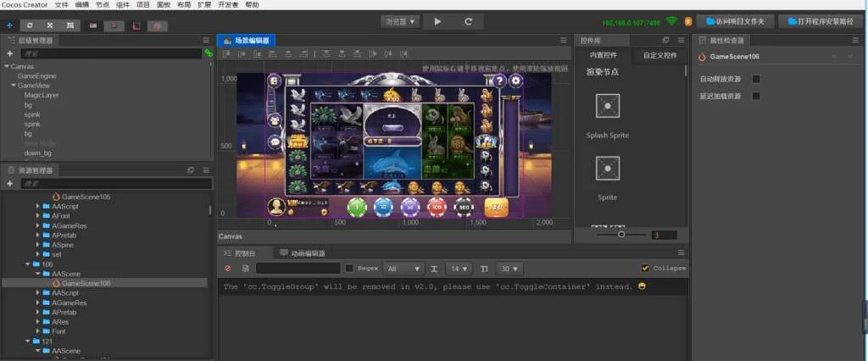Open the console log level 'All' dropdown
The height and width of the screenshot is (361, 868).
(403, 269)
